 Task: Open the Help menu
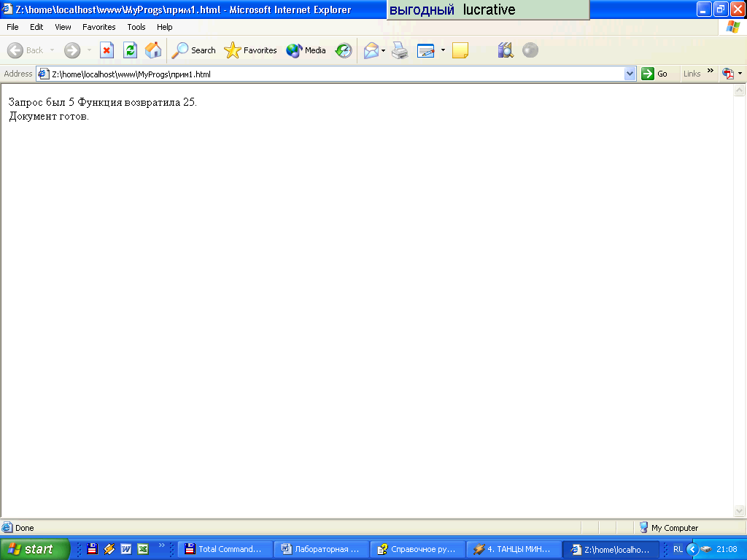165,27
